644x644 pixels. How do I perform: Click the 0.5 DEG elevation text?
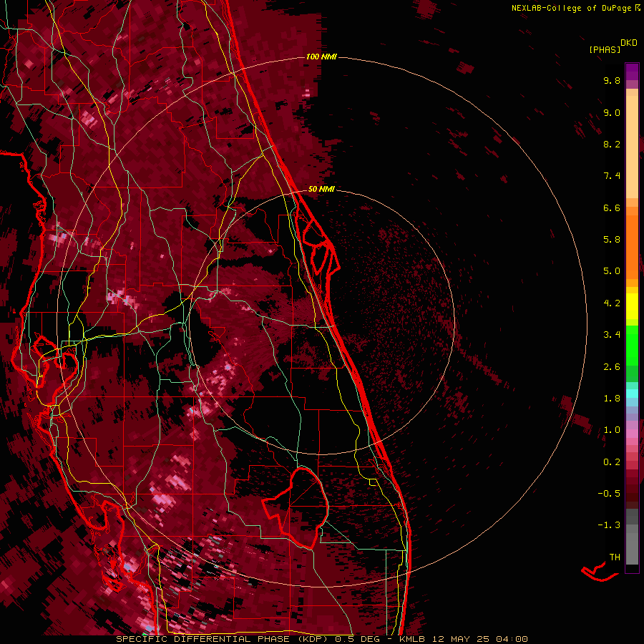357,639
